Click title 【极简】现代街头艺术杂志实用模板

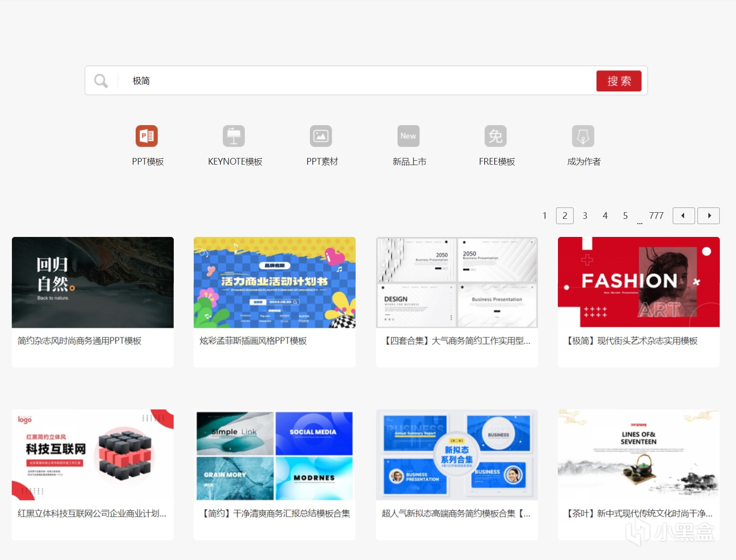tap(631, 341)
